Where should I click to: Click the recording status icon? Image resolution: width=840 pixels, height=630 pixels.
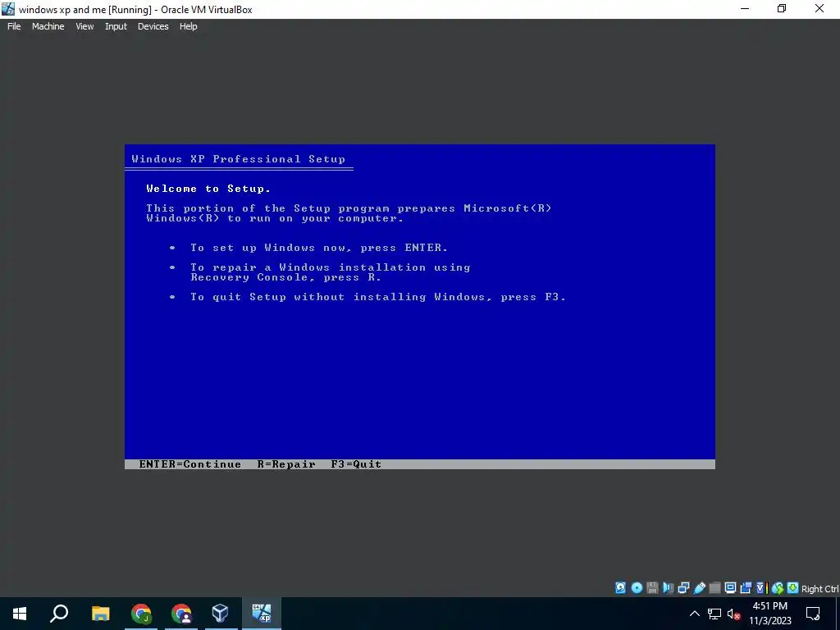coord(746,588)
